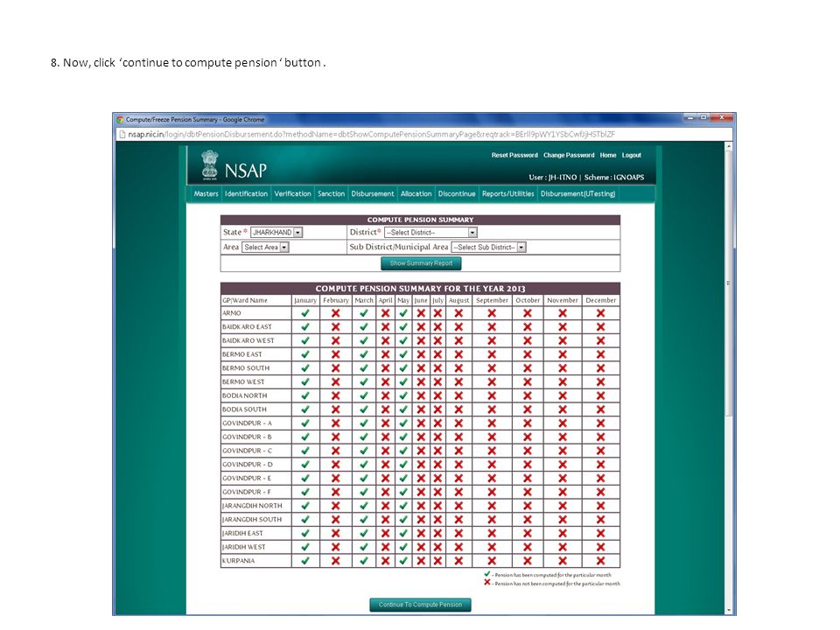Click the Reset Password link
Image resolution: width=840 pixels, height=630 pixels.
point(514,156)
